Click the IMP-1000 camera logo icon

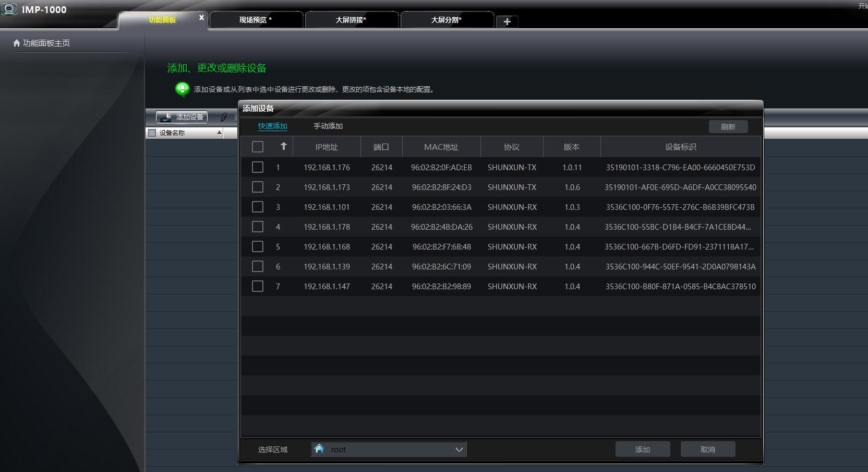point(9,9)
